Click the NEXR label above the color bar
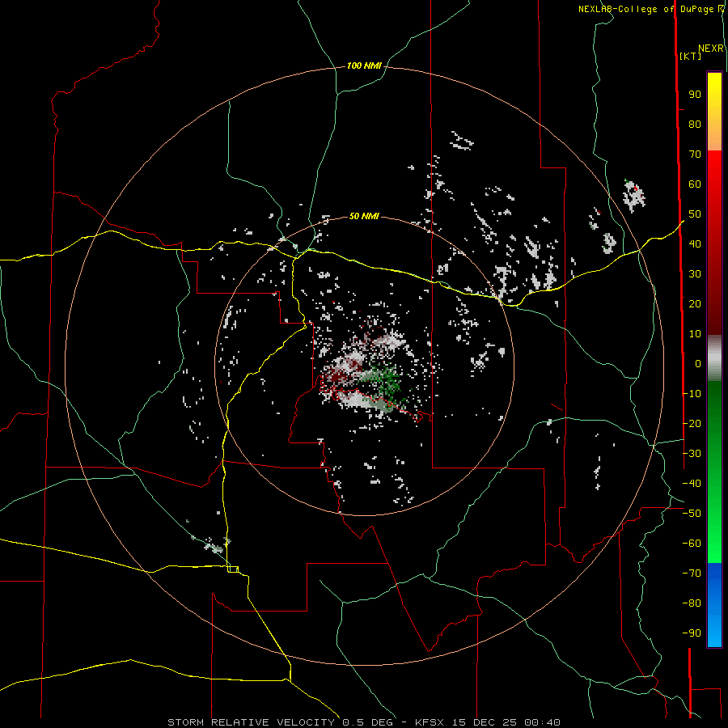728x728 pixels. [711, 49]
